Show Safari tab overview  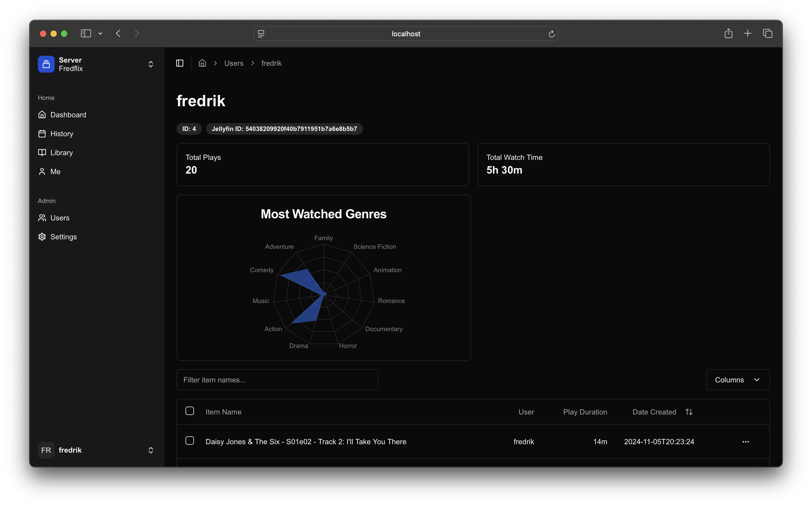[768, 33]
